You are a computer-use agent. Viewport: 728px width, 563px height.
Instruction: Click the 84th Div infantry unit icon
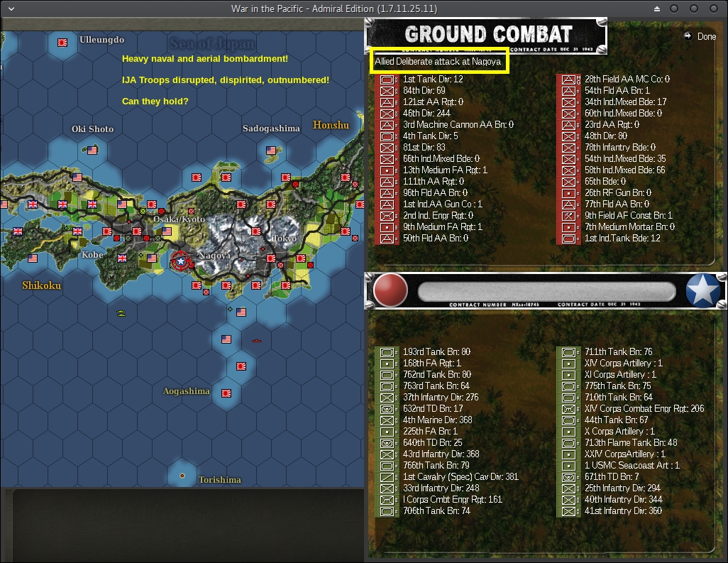(x=387, y=91)
